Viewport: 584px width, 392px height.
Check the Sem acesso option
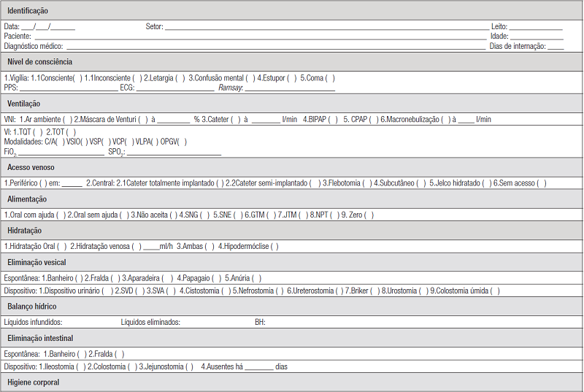[x=541, y=182]
